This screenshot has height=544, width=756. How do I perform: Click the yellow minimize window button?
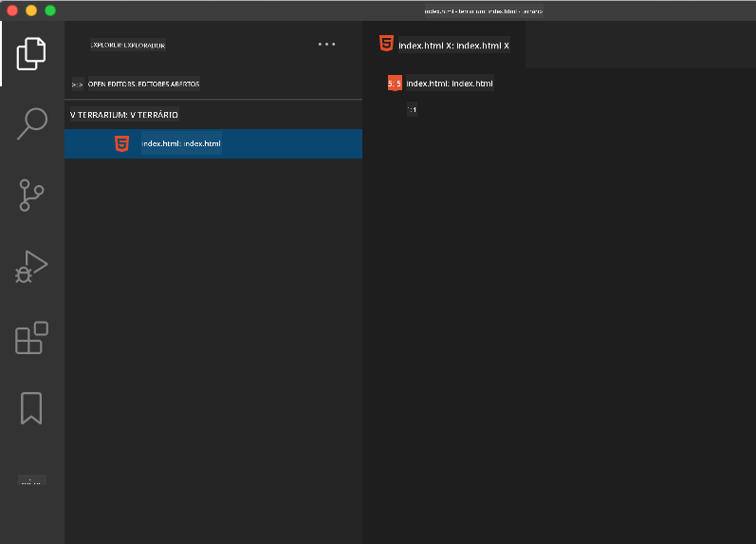pos(31,10)
